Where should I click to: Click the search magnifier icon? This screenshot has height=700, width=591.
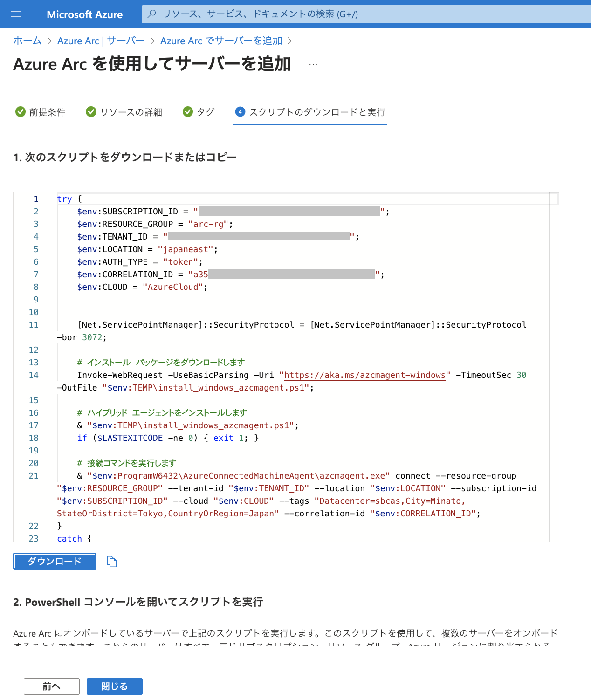pos(151,14)
